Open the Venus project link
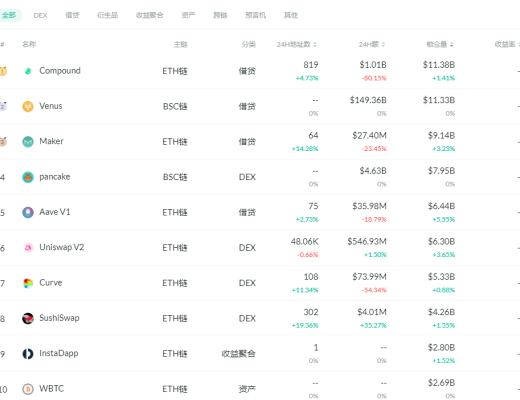The image size is (520, 400). pos(51,106)
